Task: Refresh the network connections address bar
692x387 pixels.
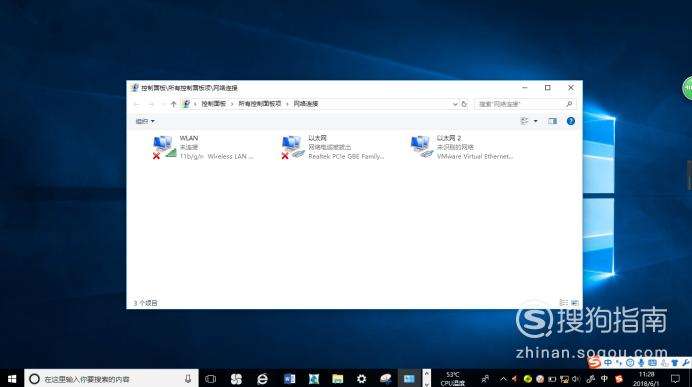Action: coord(464,104)
